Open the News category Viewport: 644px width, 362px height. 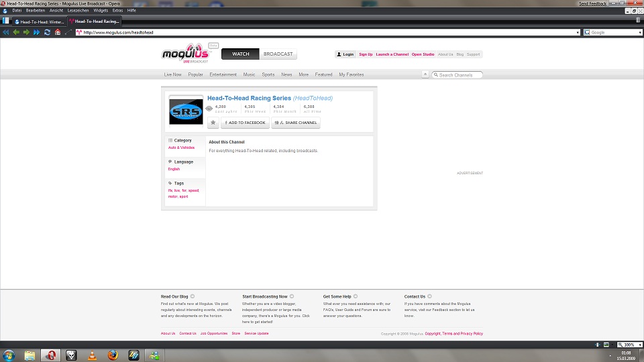[286, 74]
